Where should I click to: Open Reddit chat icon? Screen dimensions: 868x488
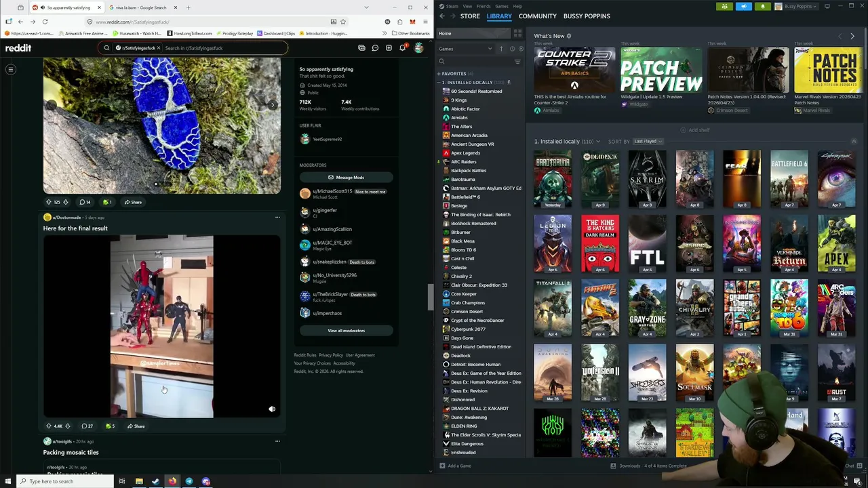pos(375,48)
